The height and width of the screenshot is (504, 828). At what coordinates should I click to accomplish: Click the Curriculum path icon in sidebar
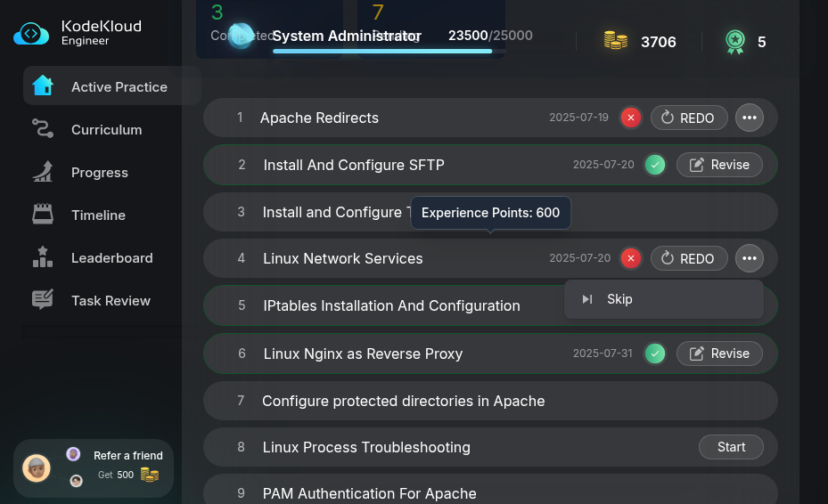42,129
